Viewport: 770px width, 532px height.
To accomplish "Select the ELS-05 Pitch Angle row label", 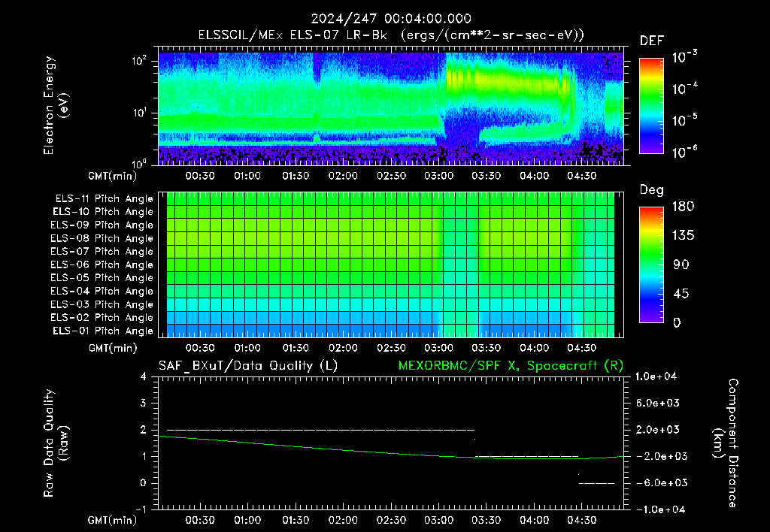I will click(x=102, y=278).
